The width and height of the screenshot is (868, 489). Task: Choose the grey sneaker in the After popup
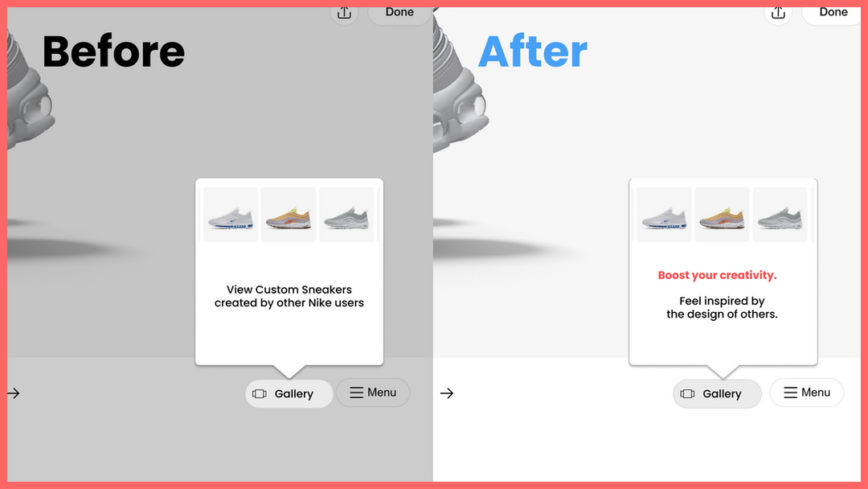(x=780, y=215)
